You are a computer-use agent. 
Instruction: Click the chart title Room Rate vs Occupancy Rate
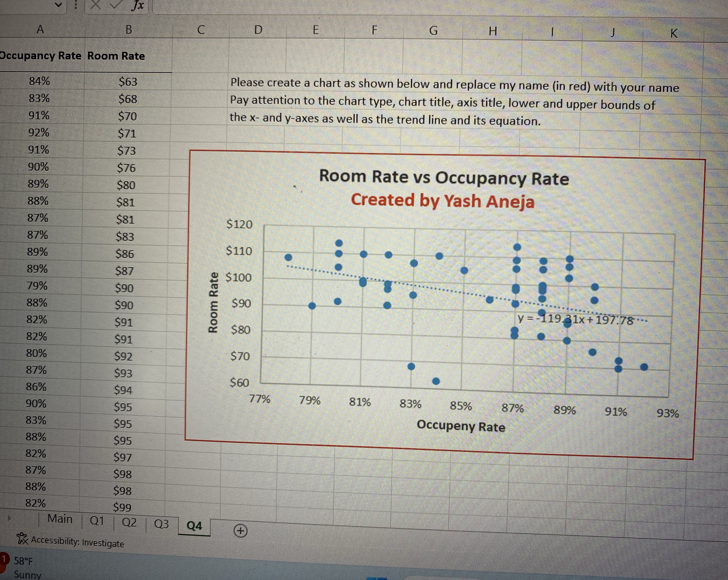point(444,177)
